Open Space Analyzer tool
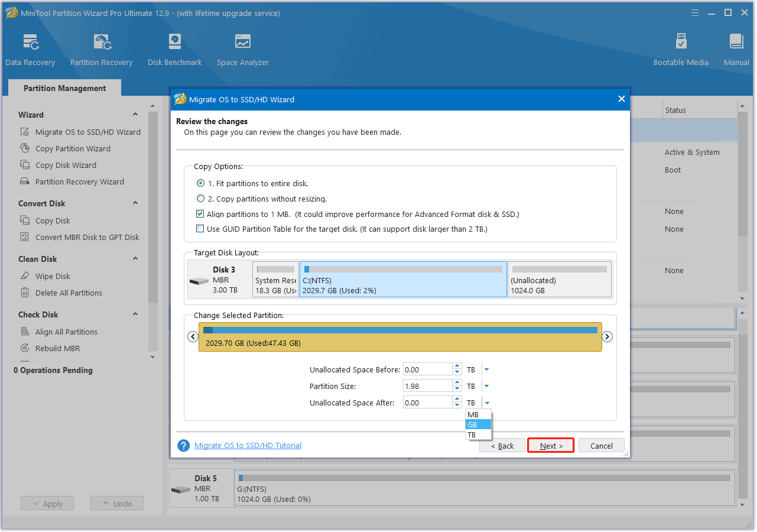757x532 pixels. pos(242,50)
